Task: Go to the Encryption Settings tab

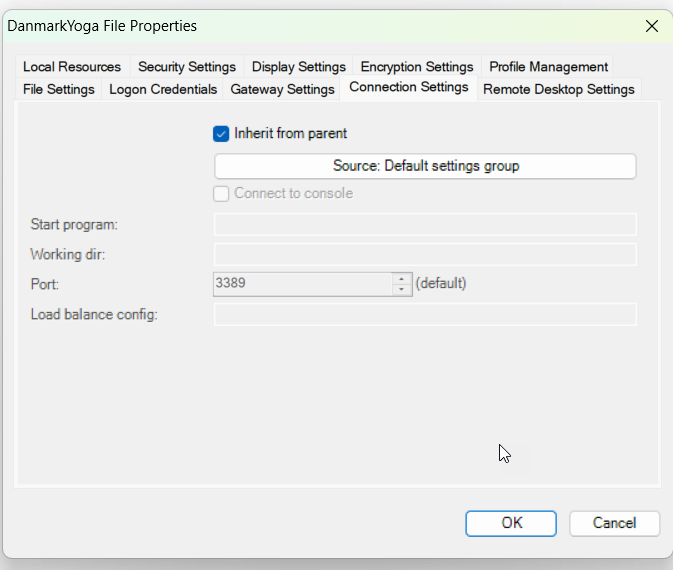Action: (417, 67)
